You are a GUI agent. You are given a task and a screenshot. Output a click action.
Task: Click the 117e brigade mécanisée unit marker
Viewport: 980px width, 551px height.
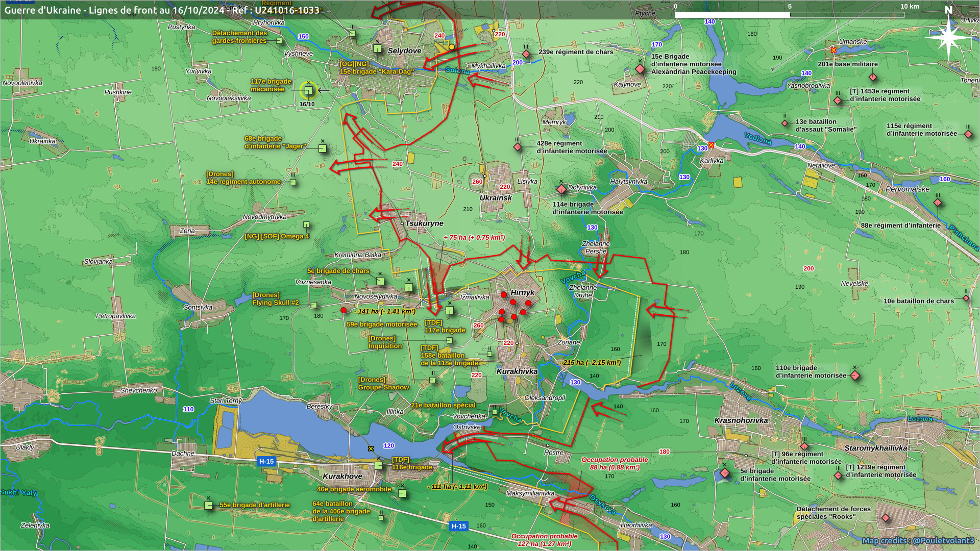[x=308, y=91]
